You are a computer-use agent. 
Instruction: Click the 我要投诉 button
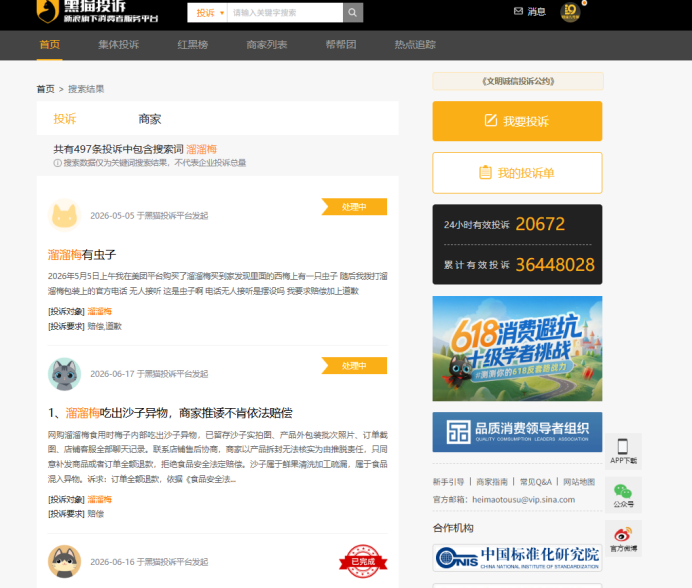click(517, 121)
